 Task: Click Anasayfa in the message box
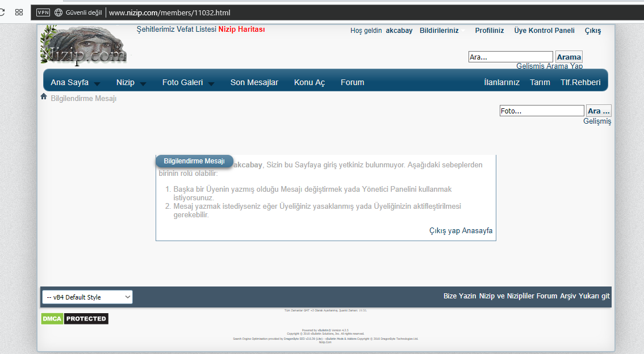[477, 230]
